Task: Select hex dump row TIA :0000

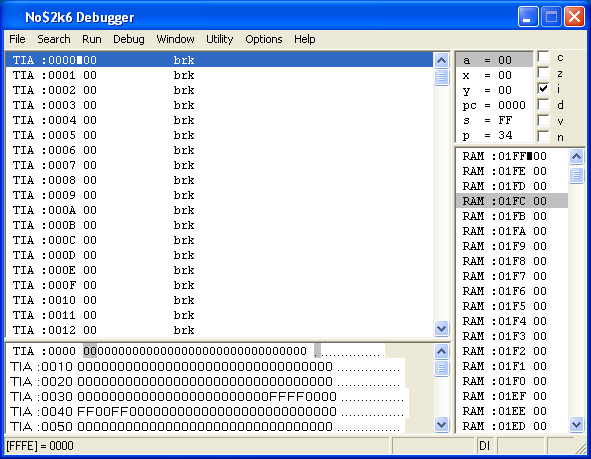Action: point(196,351)
